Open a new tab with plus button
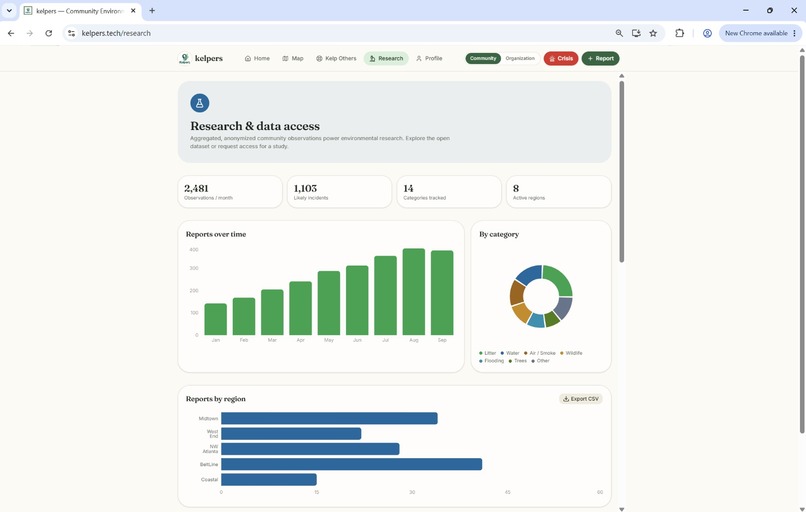 click(x=152, y=10)
